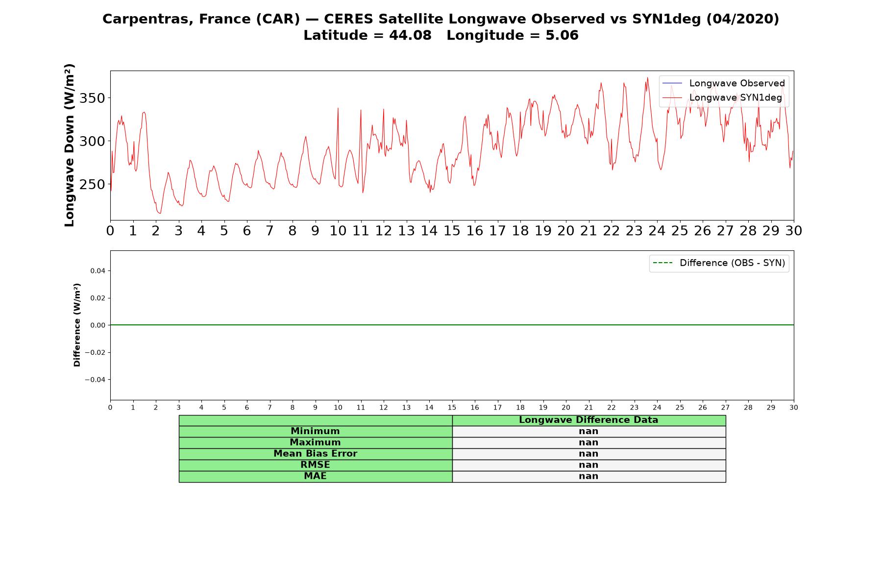Click the RMSE row label
This screenshot has height=588, width=882.
(315, 465)
